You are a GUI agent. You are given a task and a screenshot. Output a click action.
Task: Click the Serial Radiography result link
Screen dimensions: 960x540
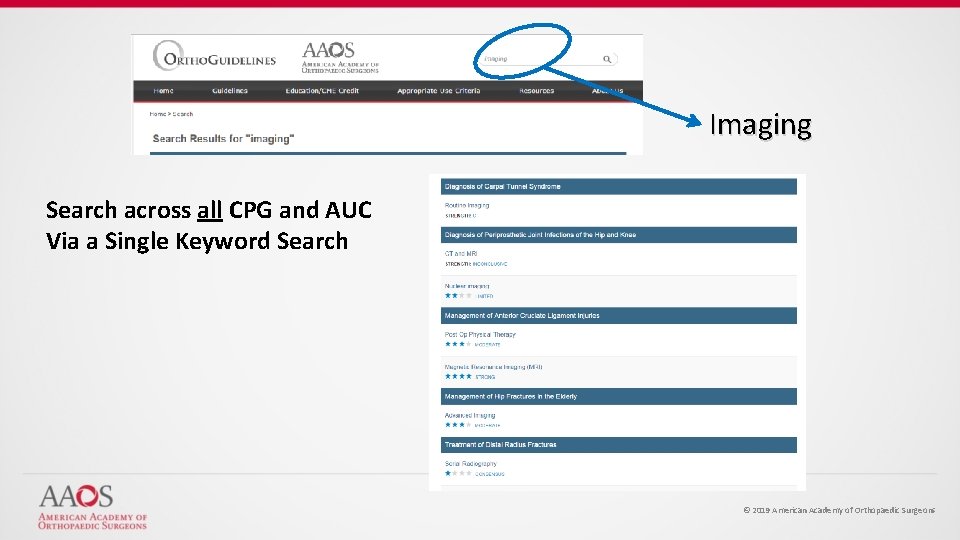click(470, 464)
